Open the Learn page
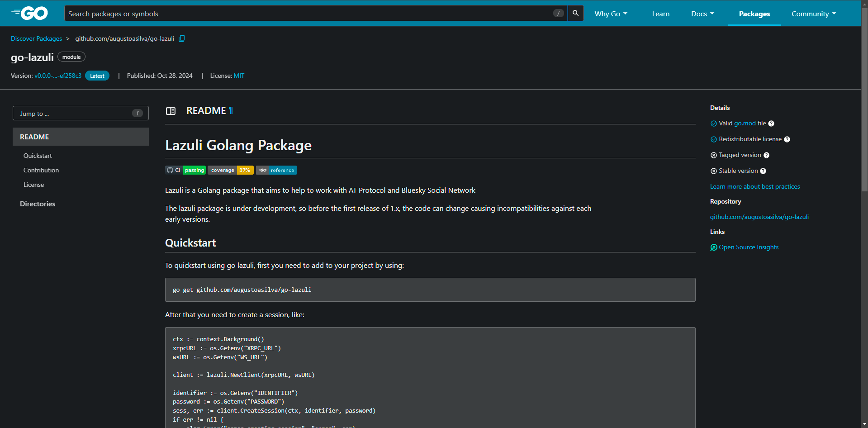The image size is (868, 428). 661,14
